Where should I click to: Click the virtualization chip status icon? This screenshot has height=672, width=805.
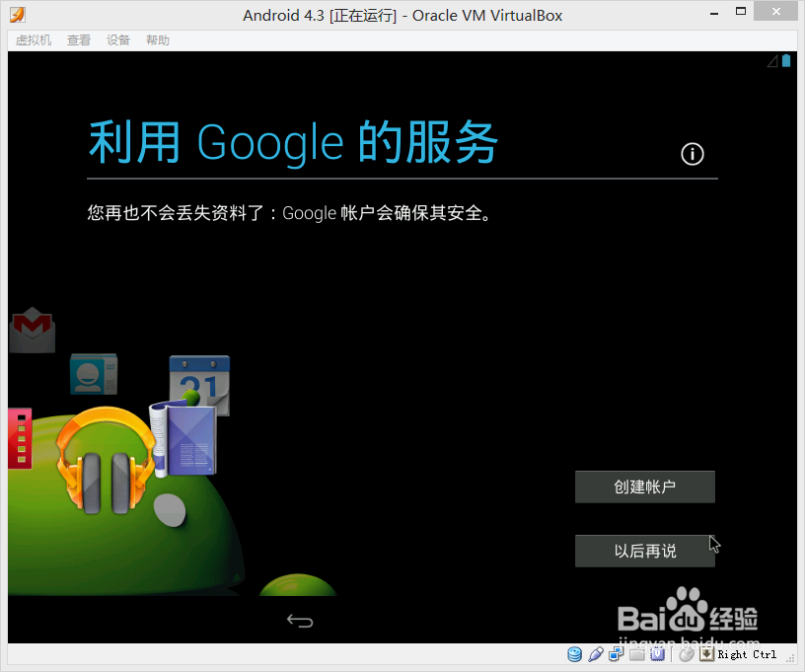(658, 654)
